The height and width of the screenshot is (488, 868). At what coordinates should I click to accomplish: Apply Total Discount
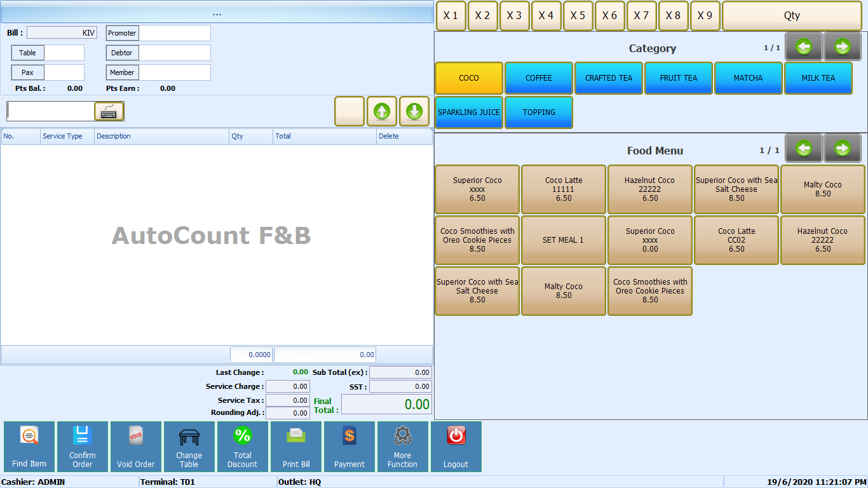[x=243, y=447]
